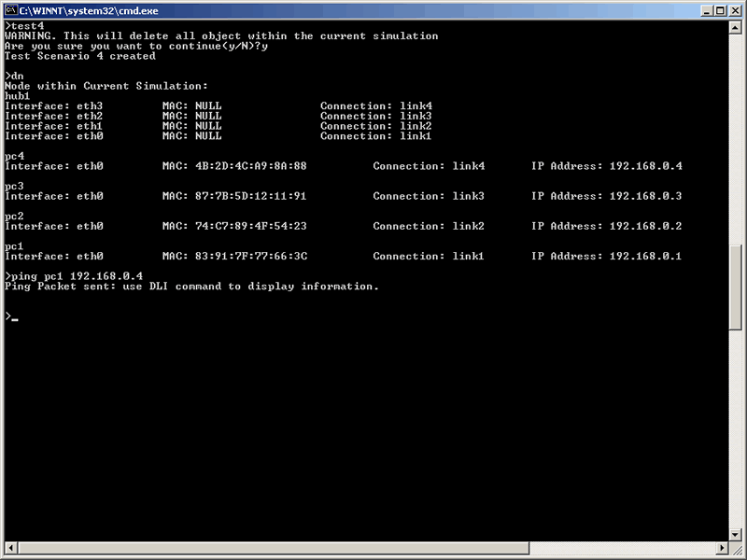Click the hub1 node name
The image size is (747, 560).
18,96
